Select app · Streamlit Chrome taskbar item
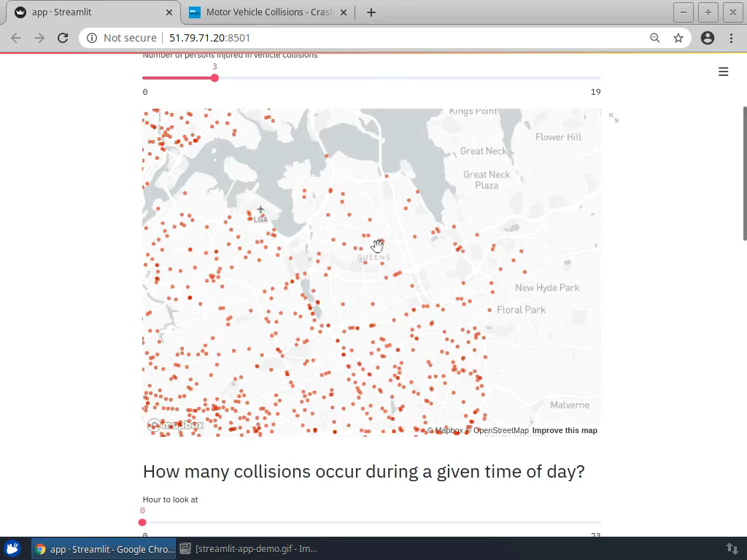The width and height of the screenshot is (747, 560). pyautogui.click(x=104, y=549)
